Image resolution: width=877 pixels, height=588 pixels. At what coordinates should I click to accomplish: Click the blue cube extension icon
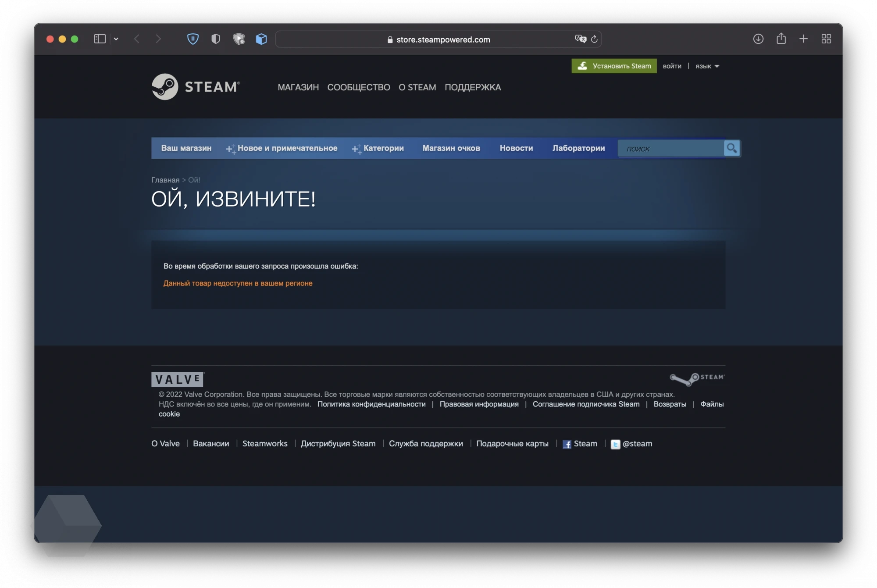tap(261, 39)
